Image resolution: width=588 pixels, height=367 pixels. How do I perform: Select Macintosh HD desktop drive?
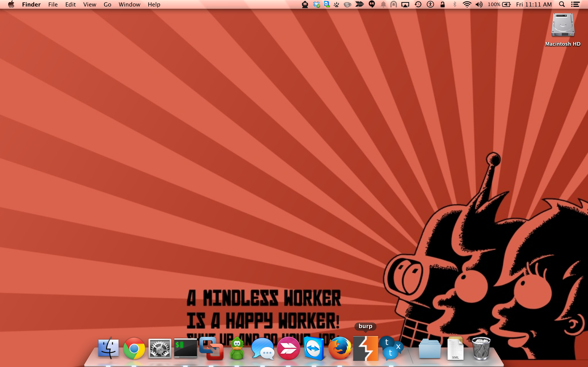tap(563, 25)
